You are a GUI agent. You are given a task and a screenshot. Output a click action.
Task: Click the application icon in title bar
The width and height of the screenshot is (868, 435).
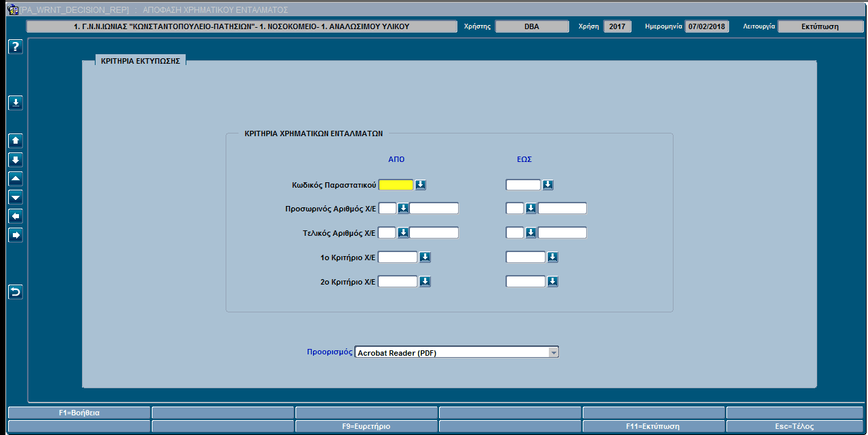click(x=12, y=9)
